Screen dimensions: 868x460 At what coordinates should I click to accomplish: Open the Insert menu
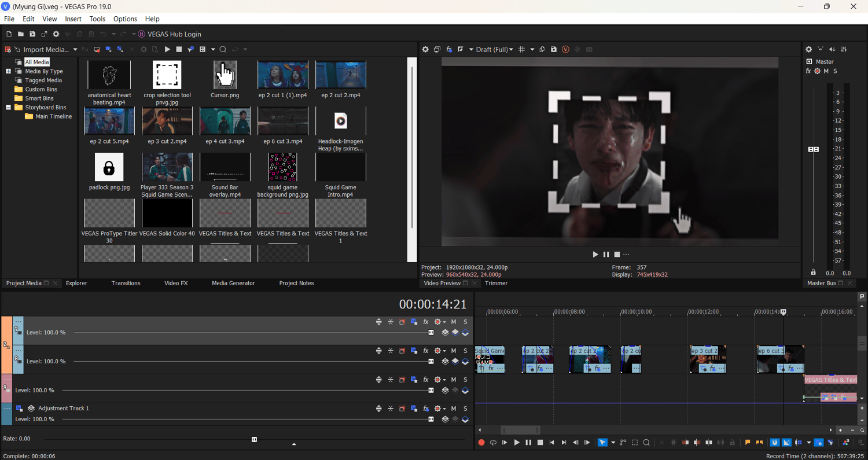(73, 19)
